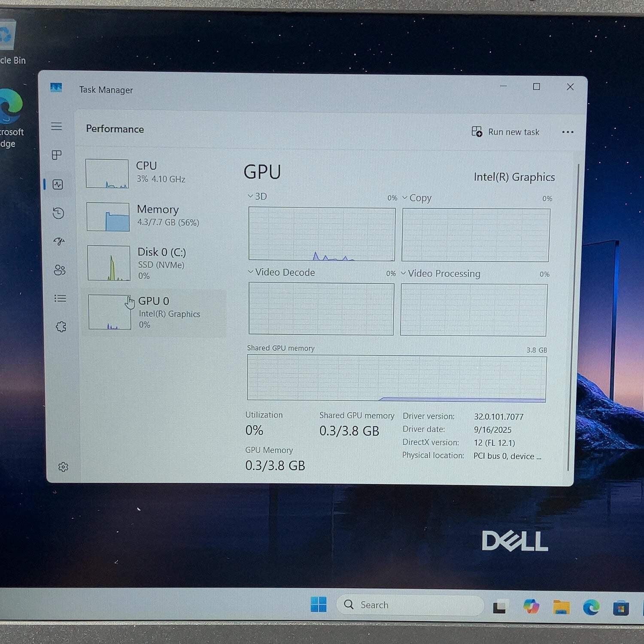Minimize the Task Manager window
Image resolution: width=644 pixels, height=644 pixels.
(x=503, y=86)
